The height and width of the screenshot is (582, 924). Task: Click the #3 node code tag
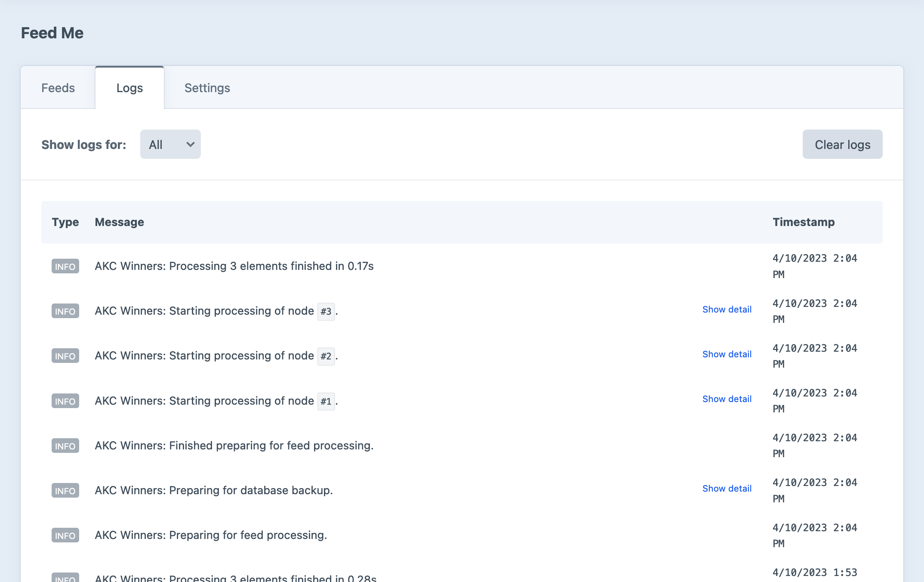[x=326, y=311]
